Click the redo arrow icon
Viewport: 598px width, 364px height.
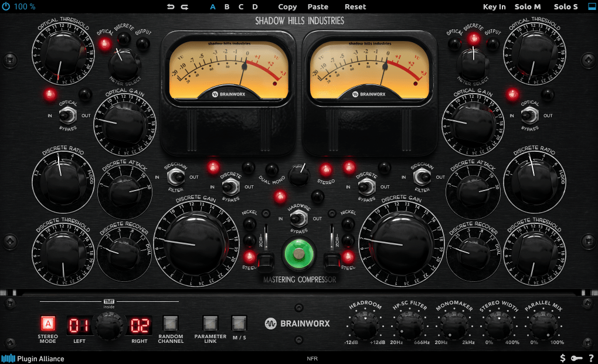pos(185,7)
